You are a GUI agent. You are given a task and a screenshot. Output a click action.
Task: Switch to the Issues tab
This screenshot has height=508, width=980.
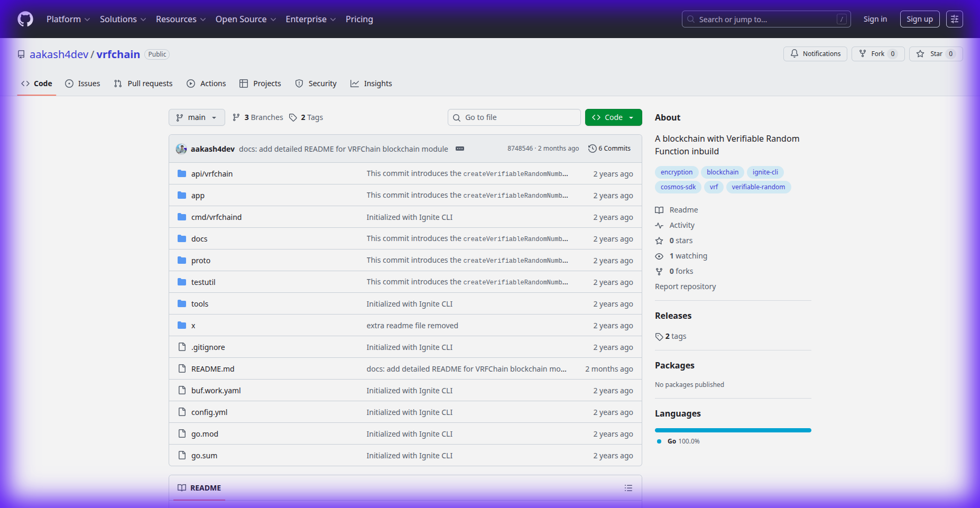pos(82,84)
